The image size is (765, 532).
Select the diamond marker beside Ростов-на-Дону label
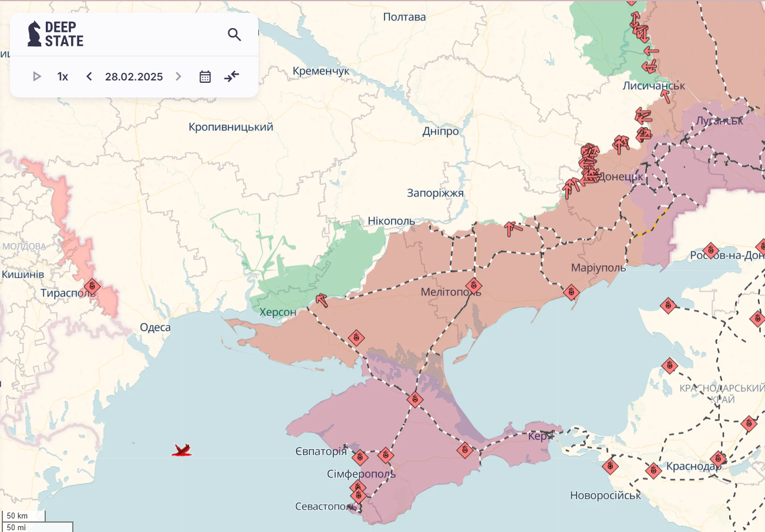point(710,251)
